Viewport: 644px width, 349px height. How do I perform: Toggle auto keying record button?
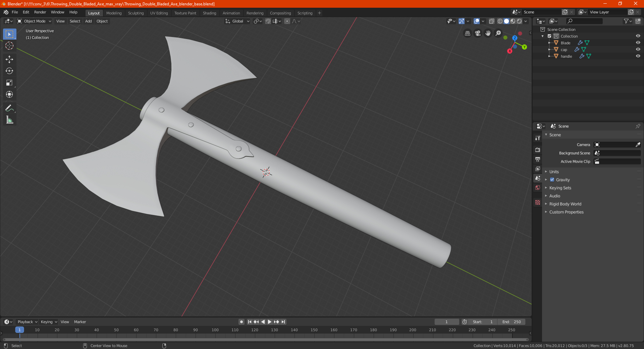pos(241,322)
